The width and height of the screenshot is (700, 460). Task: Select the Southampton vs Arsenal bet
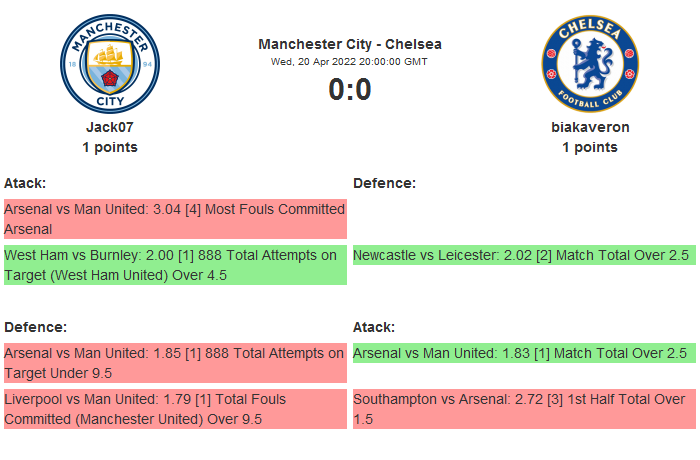tap(523, 409)
